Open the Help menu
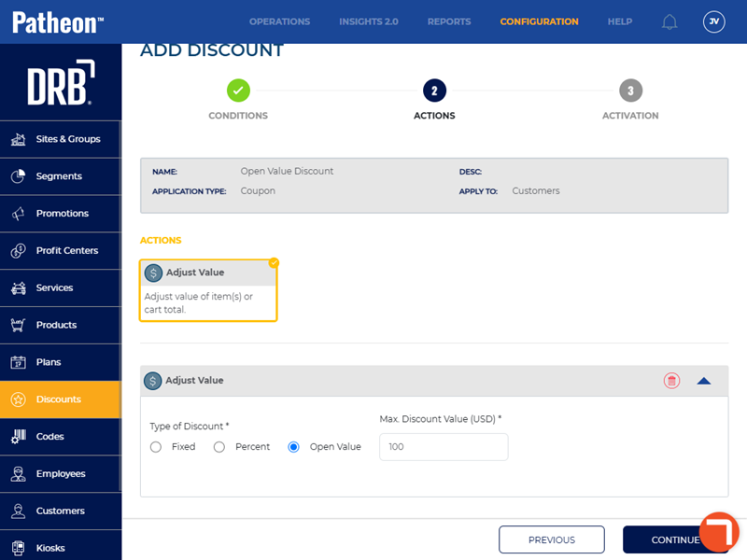 pos(620,21)
